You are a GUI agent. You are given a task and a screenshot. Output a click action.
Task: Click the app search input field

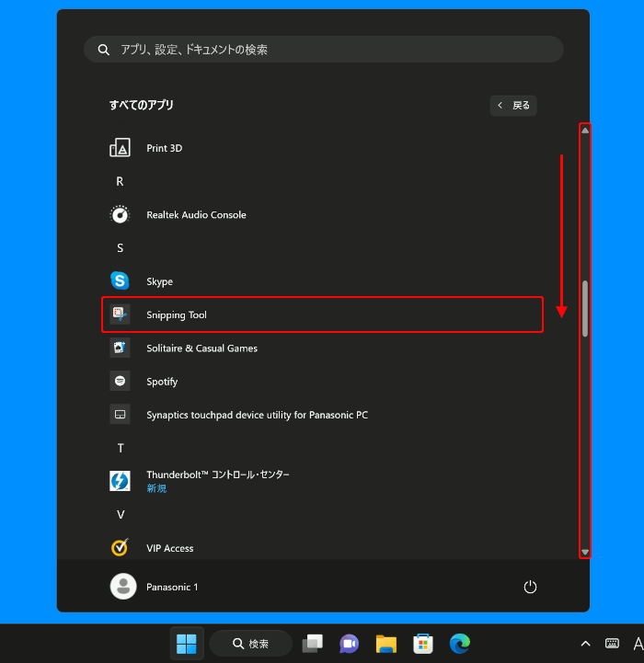click(323, 50)
